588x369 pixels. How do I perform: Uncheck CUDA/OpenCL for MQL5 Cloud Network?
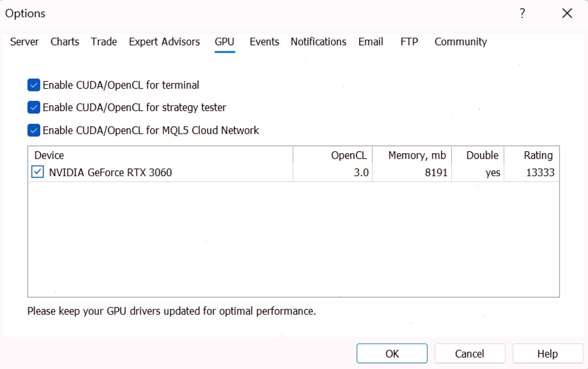click(x=34, y=130)
